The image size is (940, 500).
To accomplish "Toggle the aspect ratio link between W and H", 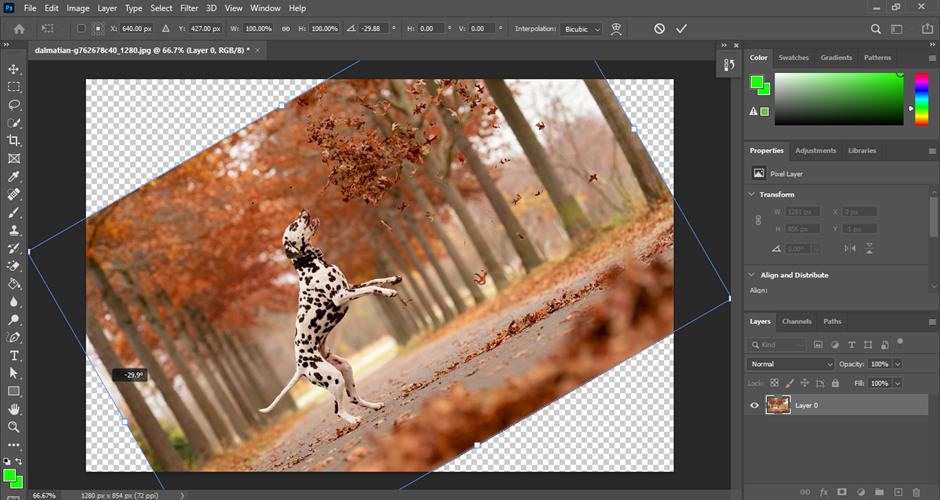I will pyautogui.click(x=286, y=29).
